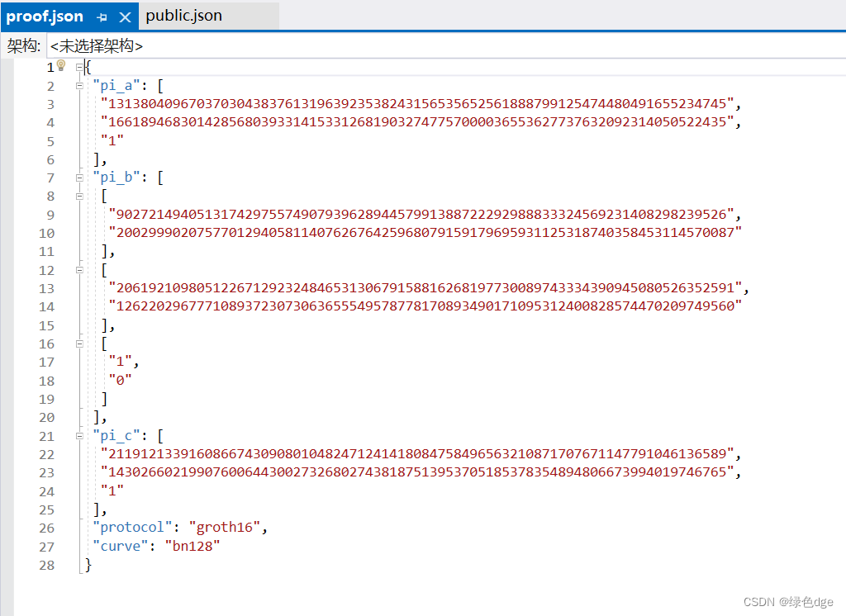The height and width of the screenshot is (616, 846).
Task: Click the number string starting 20029902 on line 10
Action: pyautogui.click(x=425, y=233)
